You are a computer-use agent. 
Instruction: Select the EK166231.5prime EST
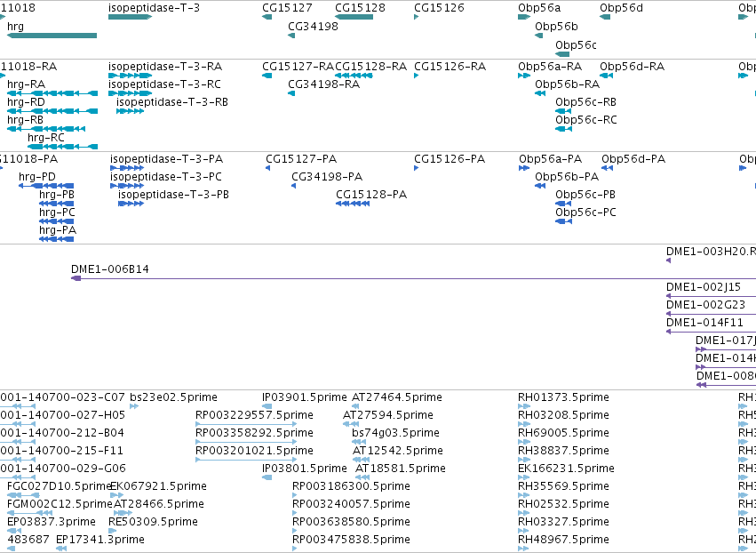[x=524, y=477]
